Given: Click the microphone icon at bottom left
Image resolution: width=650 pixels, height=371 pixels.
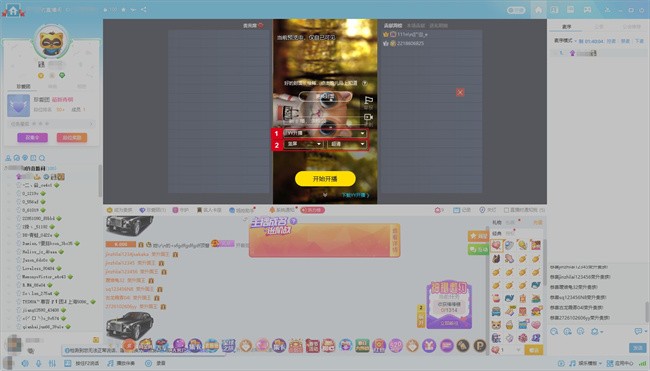Looking at the screenshot, I should tap(39, 363).
